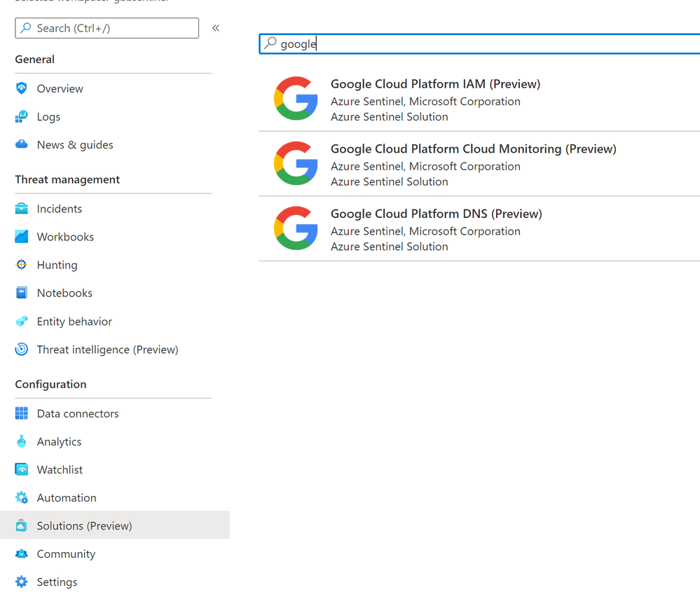Open the Logs menu item
Viewport: 700px width, 599px height.
pyautogui.click(x=48, y=117)
